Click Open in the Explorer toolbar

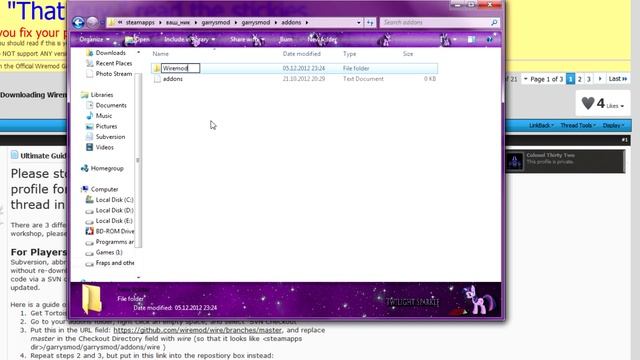pos(138,40)
